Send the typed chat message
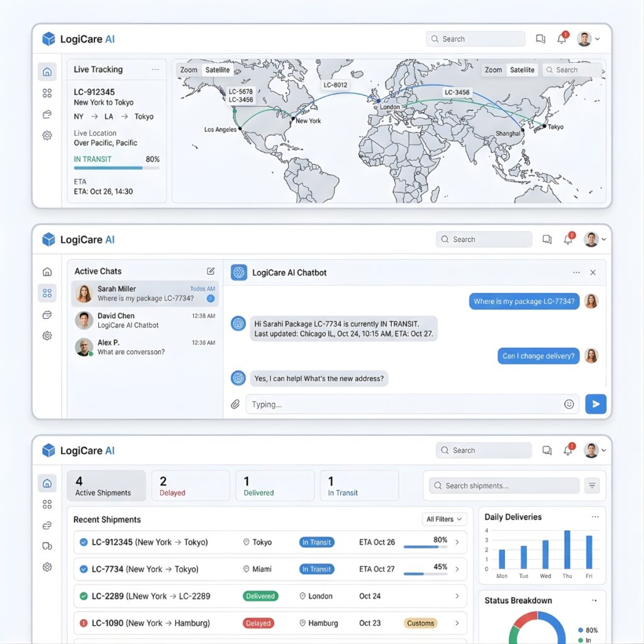This screenshot has width=644, height=644. coord(596,404)
